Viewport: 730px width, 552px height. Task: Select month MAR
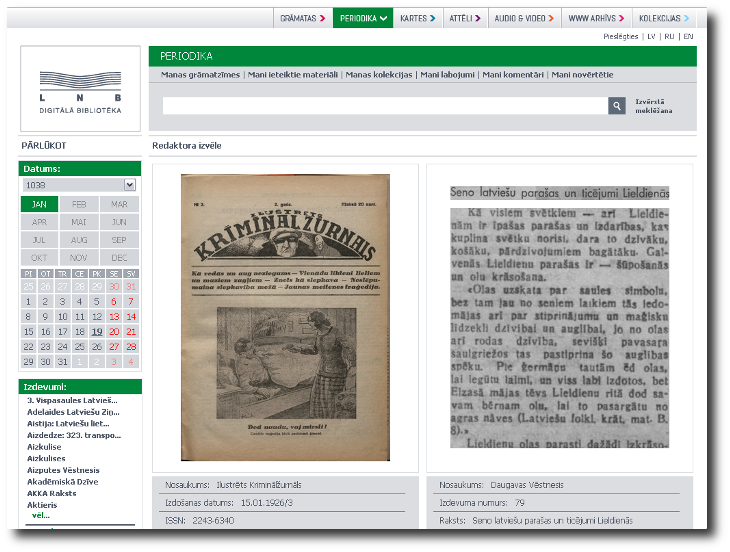click(x=119, y=204)
